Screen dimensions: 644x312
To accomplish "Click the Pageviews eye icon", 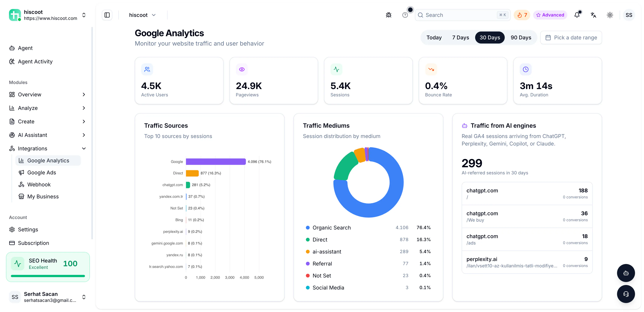I will coord(242,69).
